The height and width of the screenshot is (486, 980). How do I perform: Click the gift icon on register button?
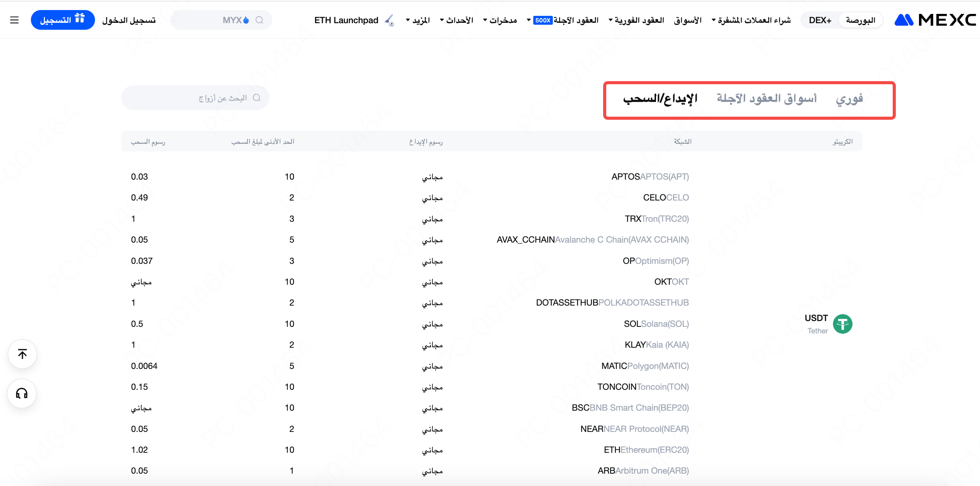tap(80, 19)
